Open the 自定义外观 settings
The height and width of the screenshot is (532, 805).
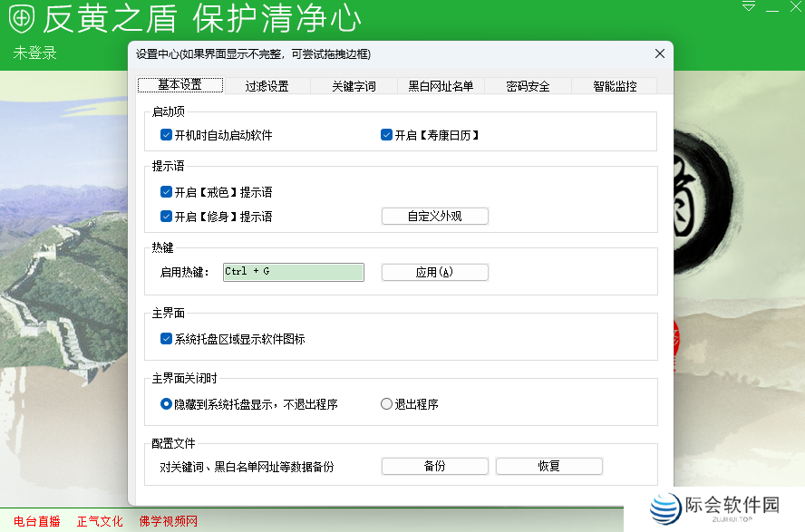[x=434, y=216]
